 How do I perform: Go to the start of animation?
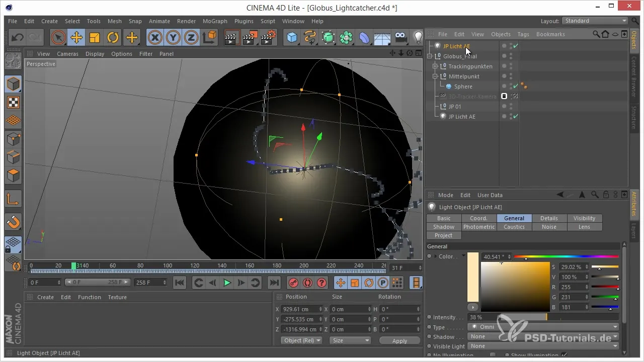(180, 283)
